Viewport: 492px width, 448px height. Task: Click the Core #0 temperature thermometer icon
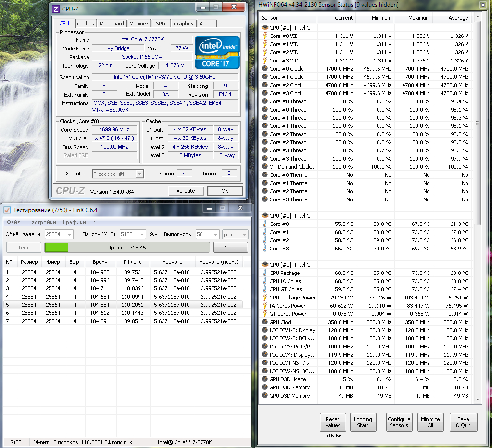click(265, 224)
